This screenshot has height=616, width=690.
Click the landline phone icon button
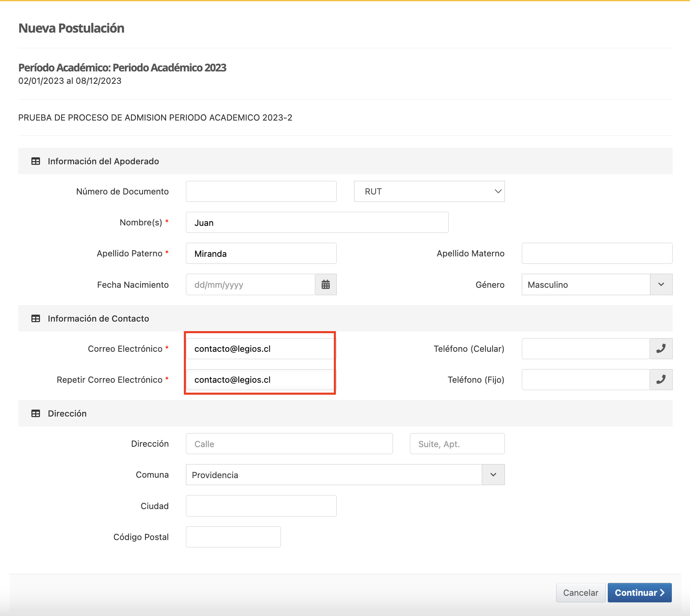tap(661, 380)
